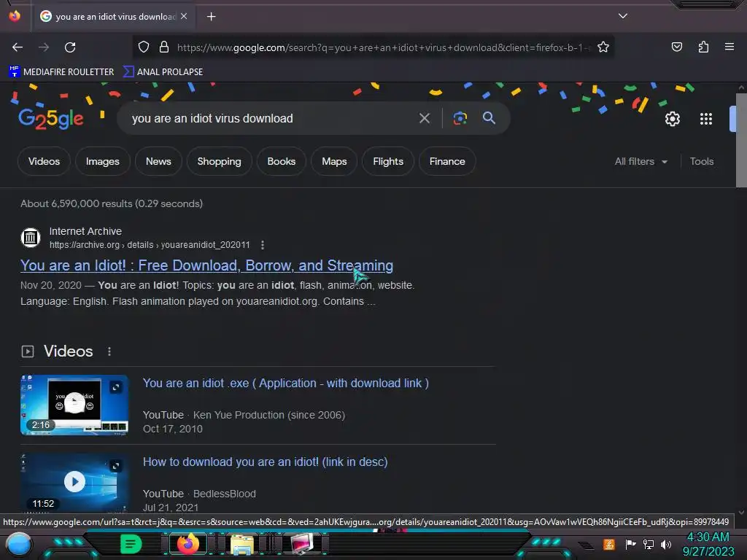
Task: Bookmark this page with the star icon
Action: click(x=603, y=47)
